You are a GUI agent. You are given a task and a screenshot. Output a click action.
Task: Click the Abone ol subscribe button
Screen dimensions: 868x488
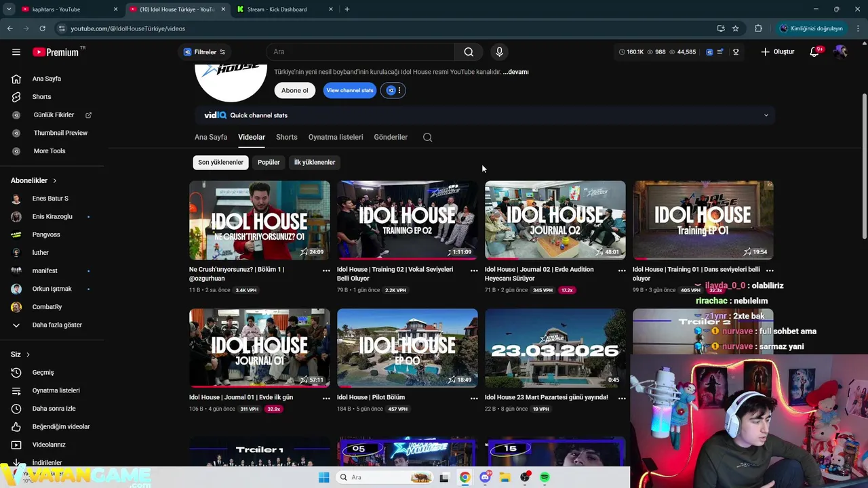point(295,90)
